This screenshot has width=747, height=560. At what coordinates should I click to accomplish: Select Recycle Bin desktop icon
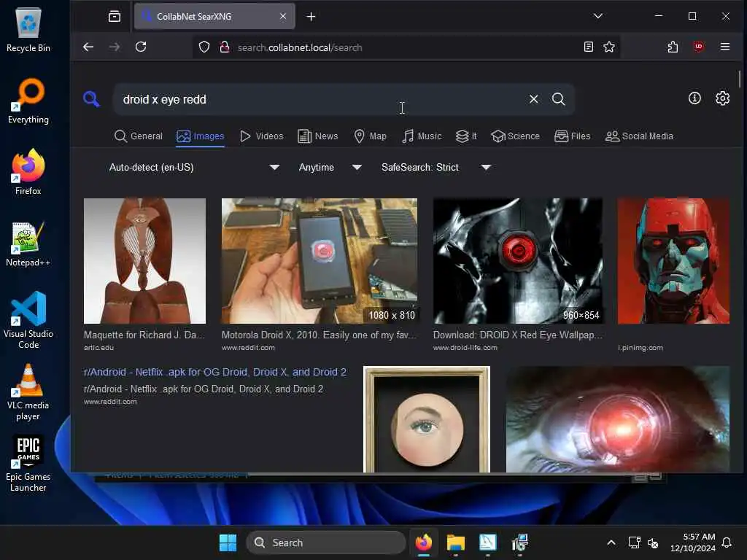(28, 29)
